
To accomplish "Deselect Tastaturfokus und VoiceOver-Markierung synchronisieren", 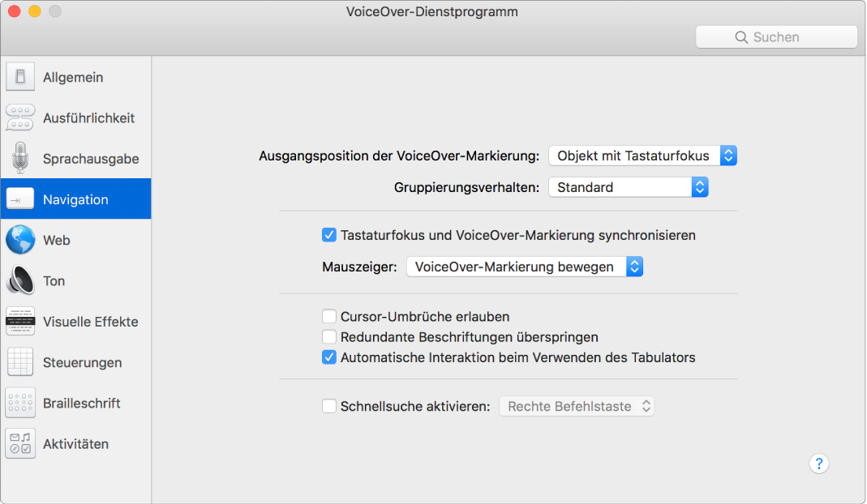I will [328, 235].
